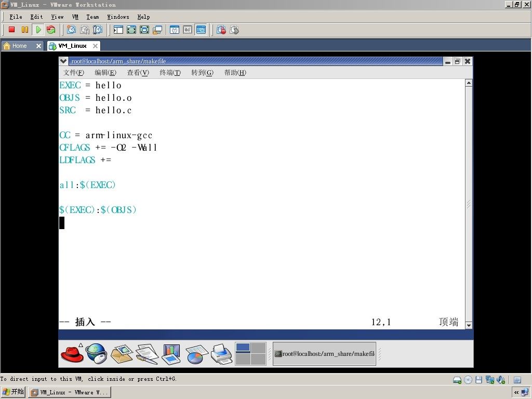Click the sound device status icon
Image resolution: width=532 pixels, height=399 pixels.
501,380
